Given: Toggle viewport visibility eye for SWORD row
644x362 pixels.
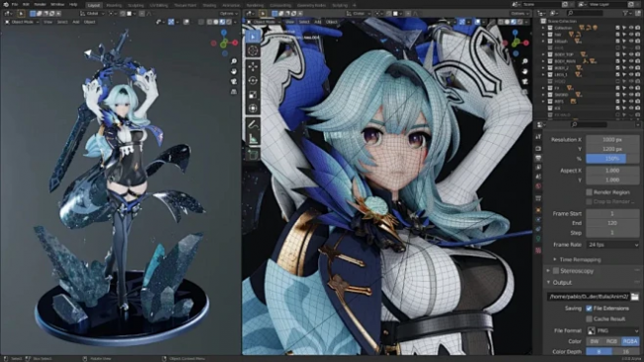Looking at the screenshot, I should tap(631, 94).
